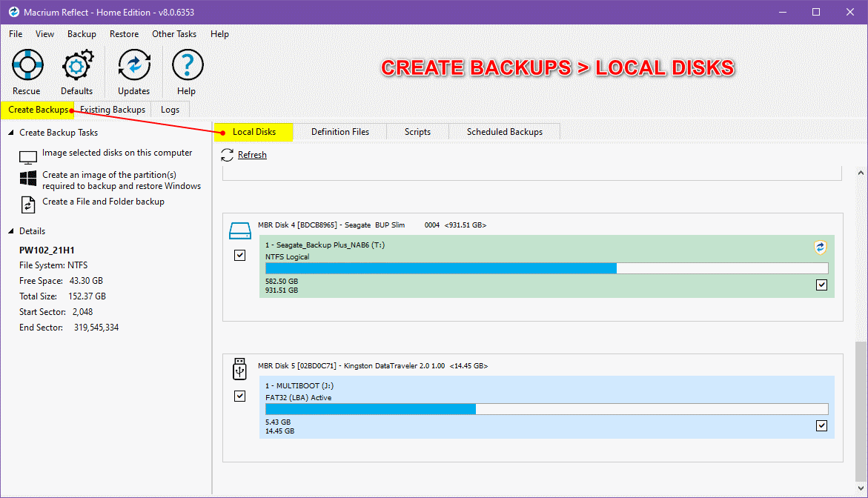This screenshot has height=498, width=868.
Task: Toggle the MBR Disk 4 whole-disk checkbox
Action: tap(239, 255)
